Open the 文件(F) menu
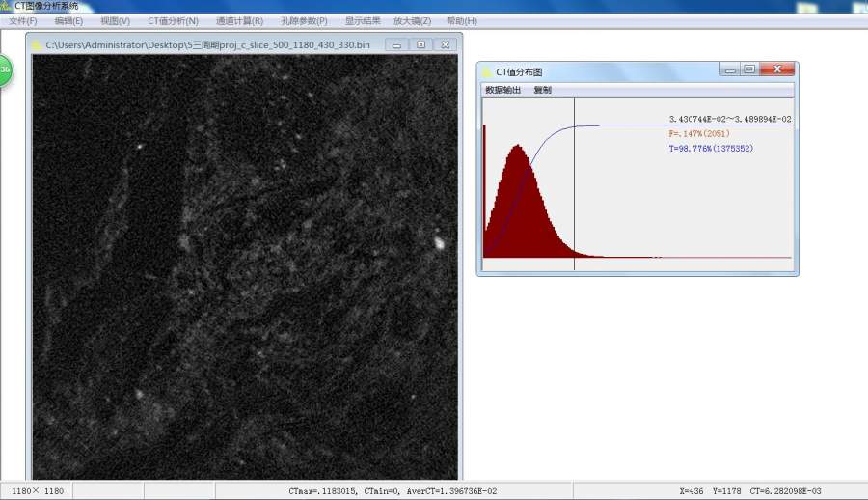Image resolution: width=868 pixels, height=500 pixels. 23,20
